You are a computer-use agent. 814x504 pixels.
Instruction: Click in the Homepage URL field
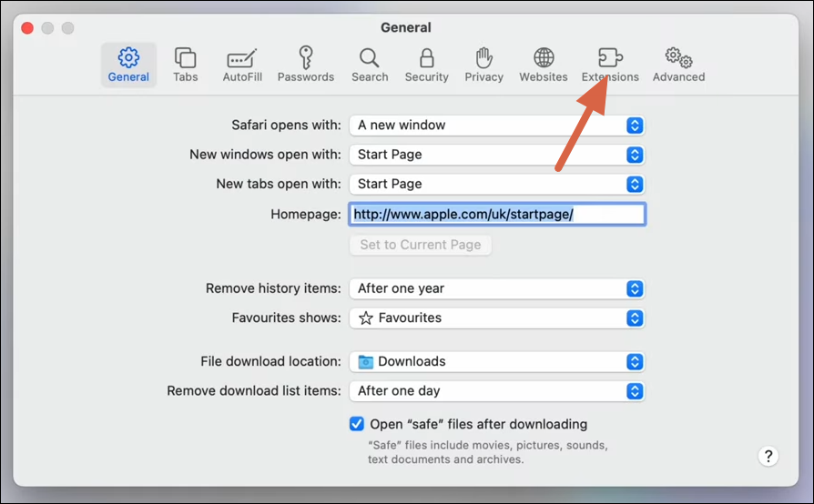[497, 214]
